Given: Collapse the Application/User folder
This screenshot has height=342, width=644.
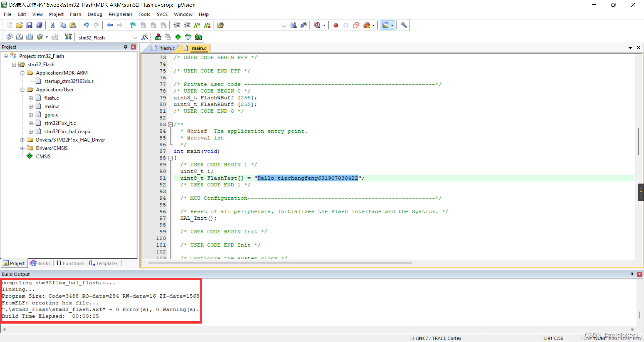Looking at the screenshot, I should tap(22, 90).
